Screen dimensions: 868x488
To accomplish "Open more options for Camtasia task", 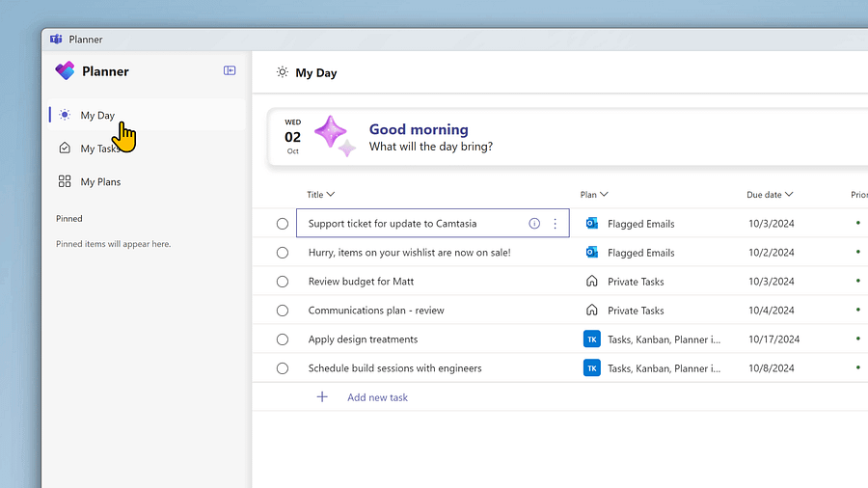I will tap(556, 224).
